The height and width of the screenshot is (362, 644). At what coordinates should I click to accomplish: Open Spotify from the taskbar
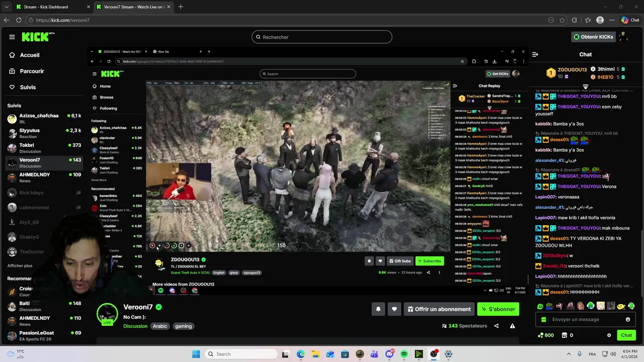point(404,354)
